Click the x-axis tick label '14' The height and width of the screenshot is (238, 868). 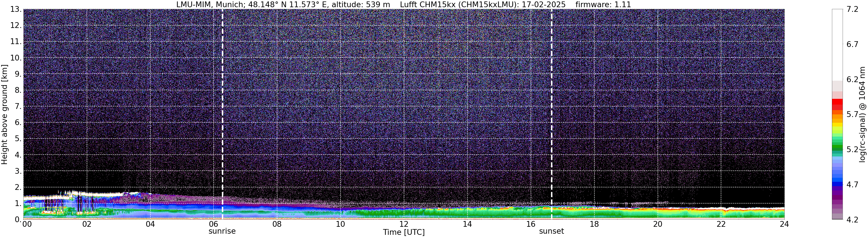click(x=467, y=224)
